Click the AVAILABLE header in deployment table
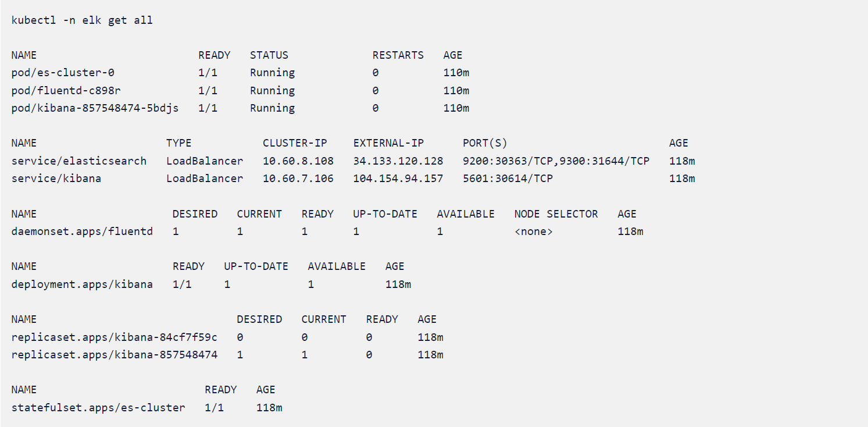 337,266
